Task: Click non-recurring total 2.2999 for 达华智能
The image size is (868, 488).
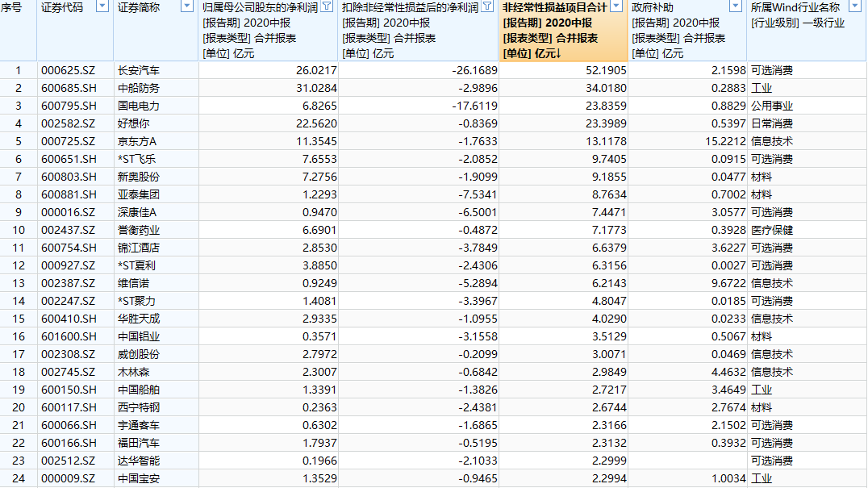Action: (609, 461)
